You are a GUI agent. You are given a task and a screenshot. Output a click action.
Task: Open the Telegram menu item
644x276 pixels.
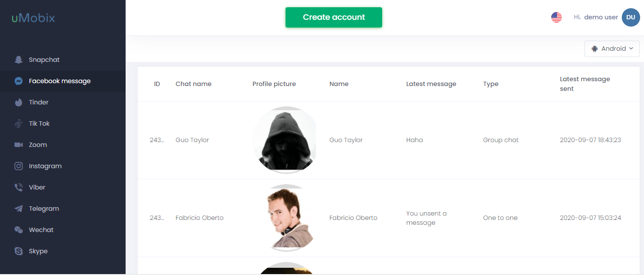click(44, 209)
